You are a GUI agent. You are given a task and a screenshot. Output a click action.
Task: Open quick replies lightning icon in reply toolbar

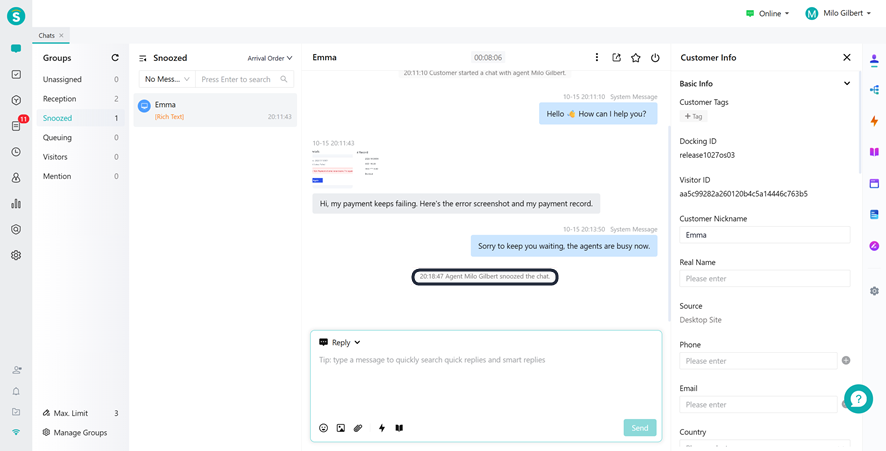[382, 428]
